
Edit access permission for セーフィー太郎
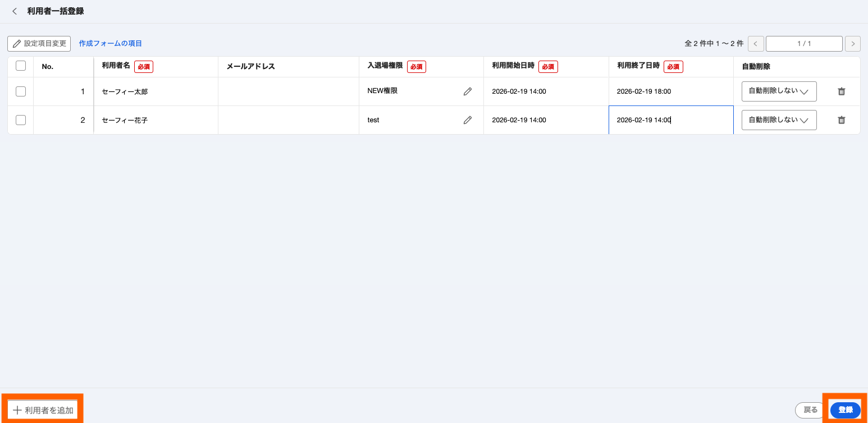(x=468, y=91)
